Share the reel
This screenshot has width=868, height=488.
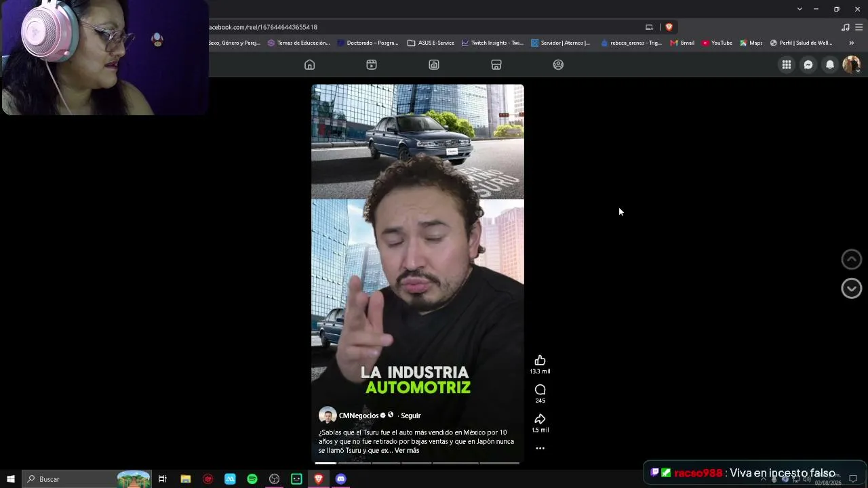(x=540, y=419)
